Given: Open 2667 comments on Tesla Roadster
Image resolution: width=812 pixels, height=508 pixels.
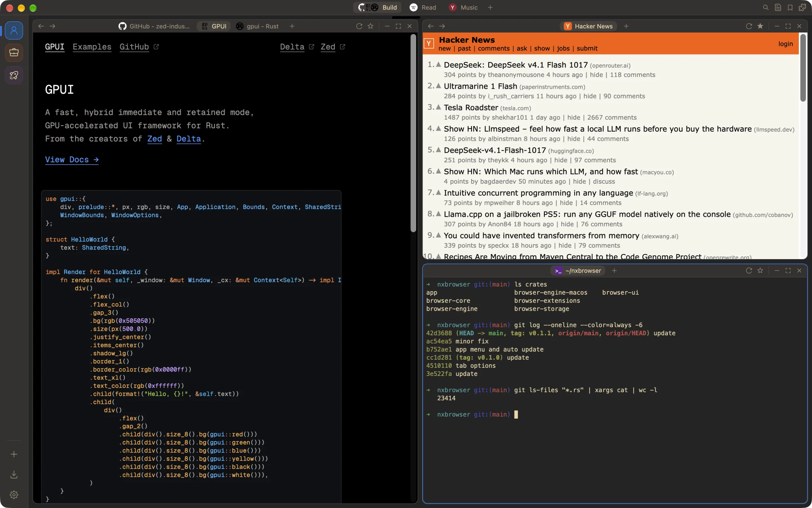Looking at the screenshot, I should tap(612, 118).
